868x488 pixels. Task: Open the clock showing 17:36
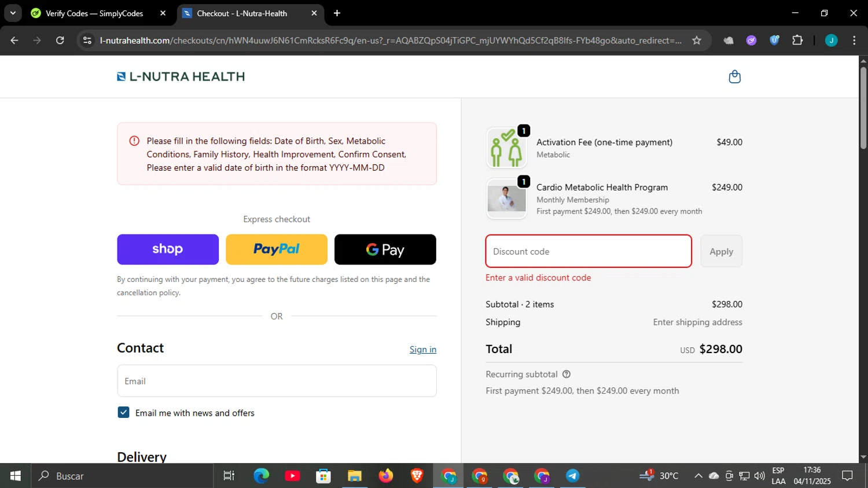[x=812, y=476]
